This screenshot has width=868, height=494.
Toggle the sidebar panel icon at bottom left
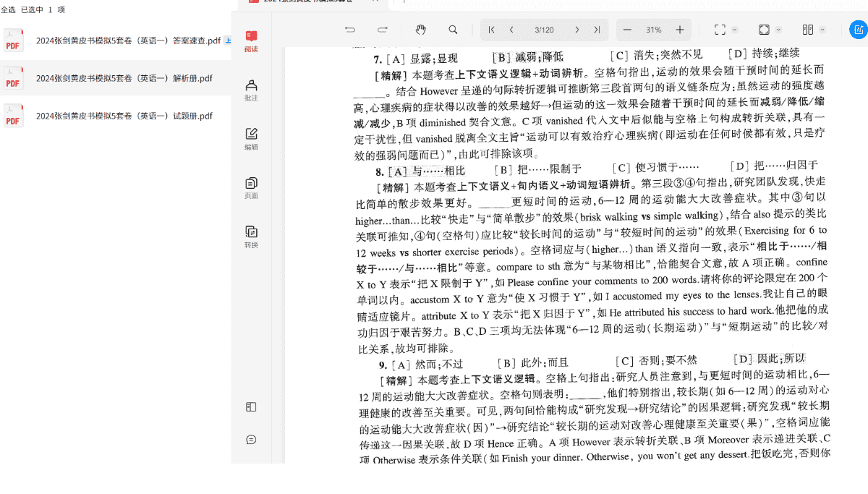click(251, 407)
